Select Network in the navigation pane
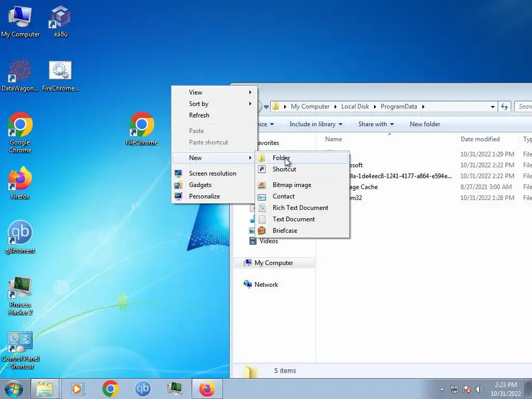Viewport: 532px width, 399px height. 267,285
